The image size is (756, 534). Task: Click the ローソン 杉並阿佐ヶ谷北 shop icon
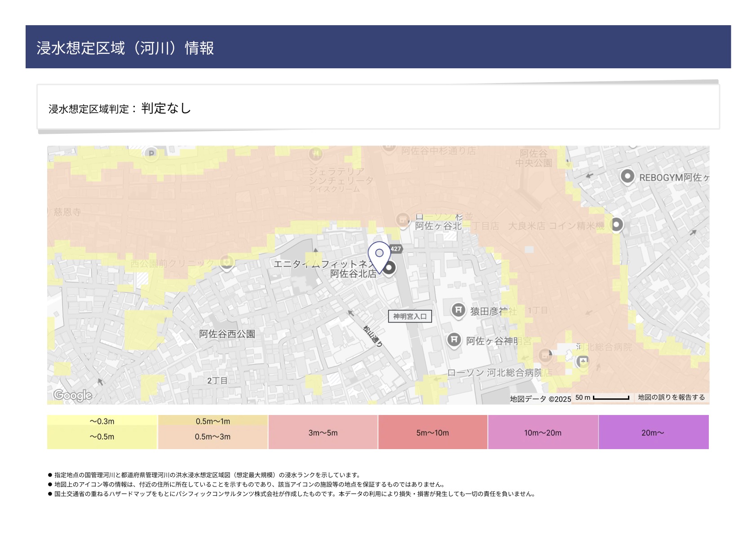point(403,220)
